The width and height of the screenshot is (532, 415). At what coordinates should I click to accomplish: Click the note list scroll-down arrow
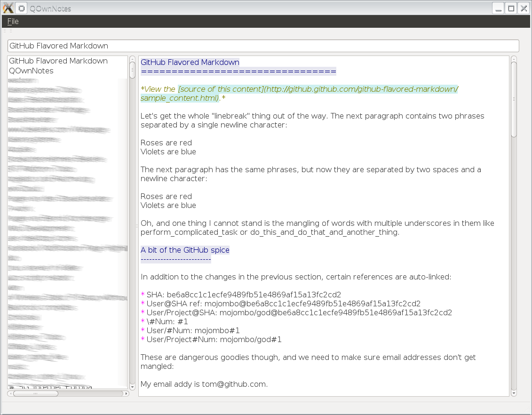point(132,386)
